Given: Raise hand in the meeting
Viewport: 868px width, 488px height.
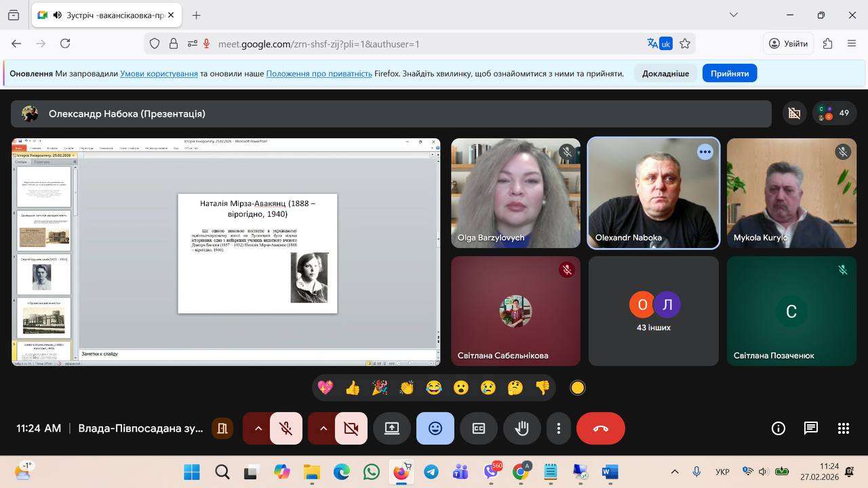Looking at the screenshot, I should (521, 428).
